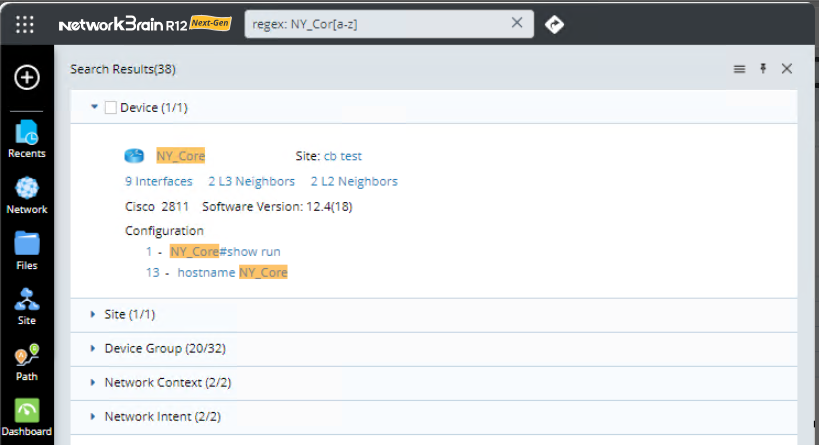The height and width of the screenshot is (445, 819).
Task: Open the 2 L3 Neighbors link
Action: pos(251,181)
